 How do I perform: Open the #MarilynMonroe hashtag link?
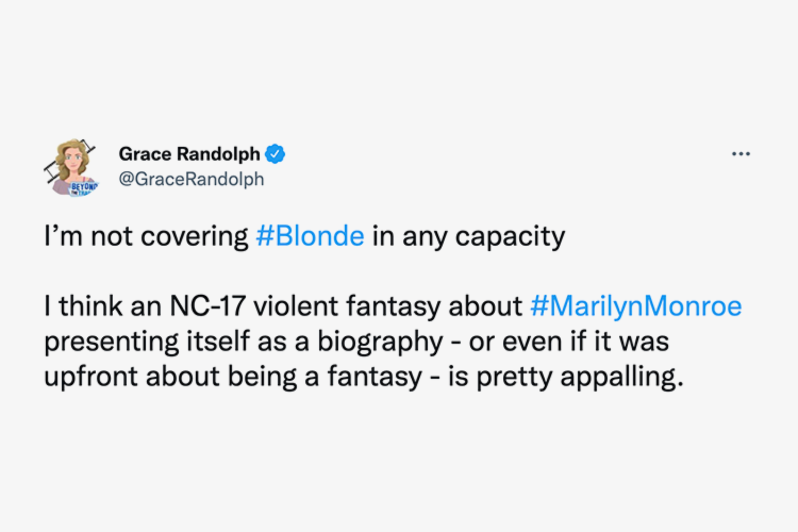click(x=636, y=306)
